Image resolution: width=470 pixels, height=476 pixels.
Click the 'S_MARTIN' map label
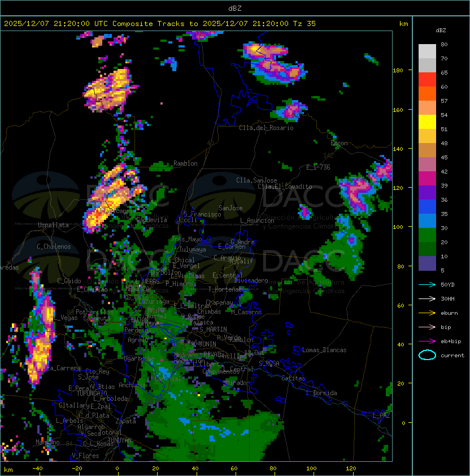point(213,330)
